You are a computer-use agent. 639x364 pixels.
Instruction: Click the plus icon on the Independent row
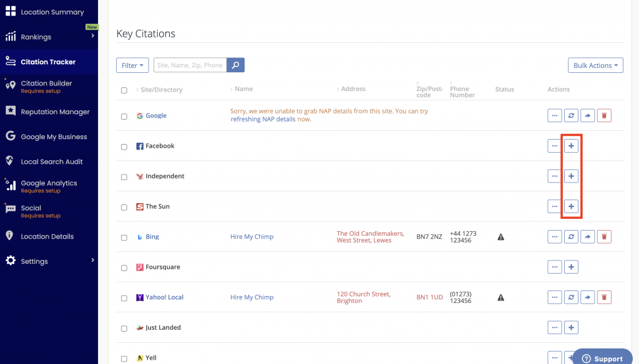[571, 176]
